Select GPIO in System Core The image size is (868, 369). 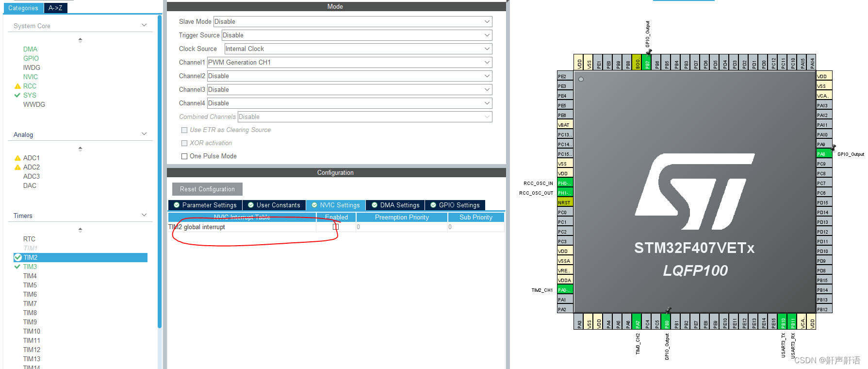coord(31,58)
